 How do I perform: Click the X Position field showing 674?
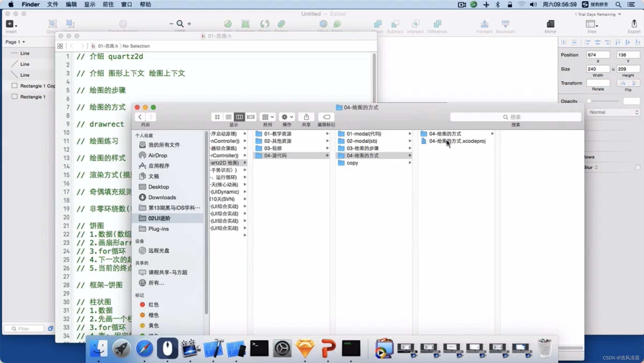(598, 55)
